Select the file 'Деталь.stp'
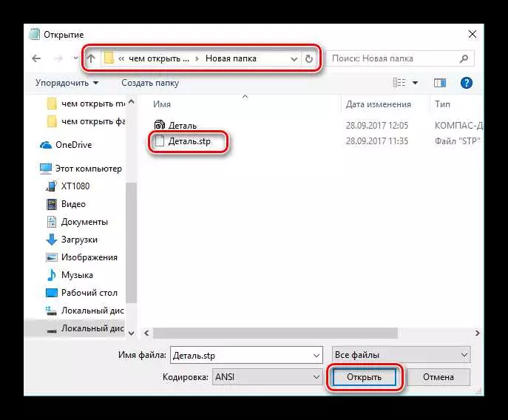Viewport: 508px width, 420px height. click(183, 141)
